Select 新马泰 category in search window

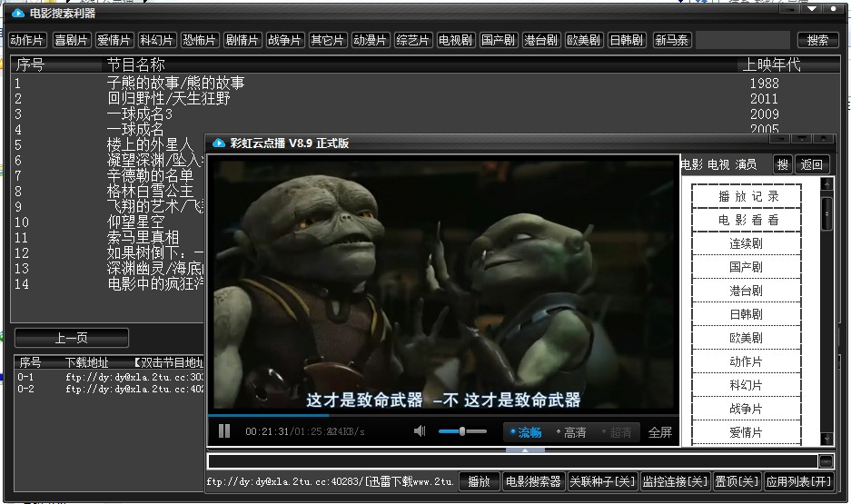[672, 40]
